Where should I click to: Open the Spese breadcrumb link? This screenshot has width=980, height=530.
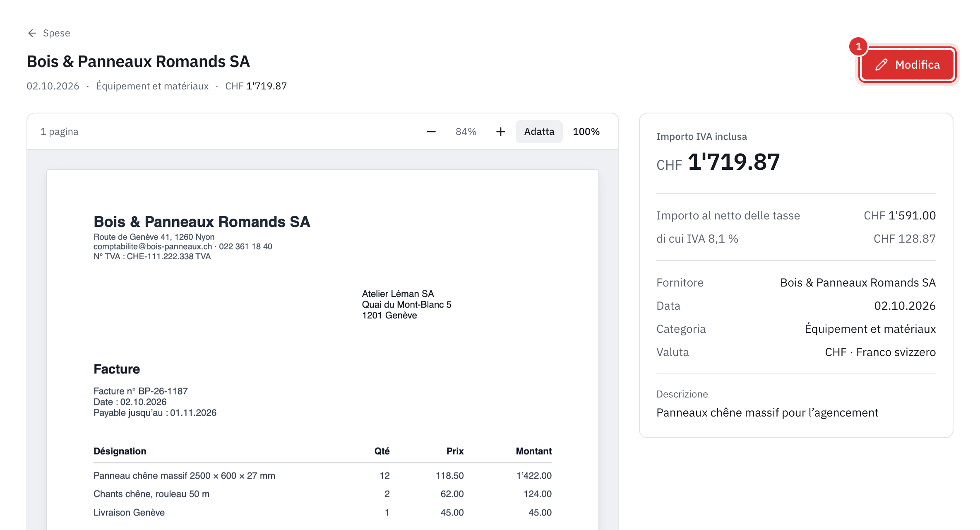[56, 33]
